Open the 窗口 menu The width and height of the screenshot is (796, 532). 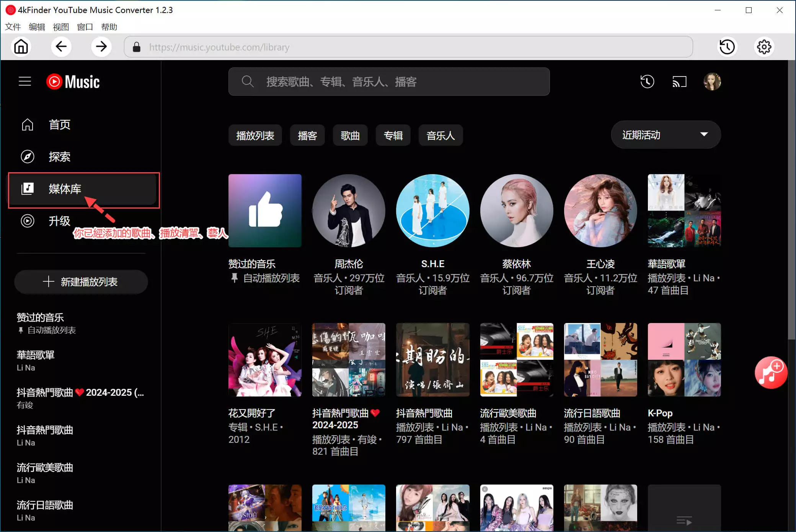tap(85, 27)
